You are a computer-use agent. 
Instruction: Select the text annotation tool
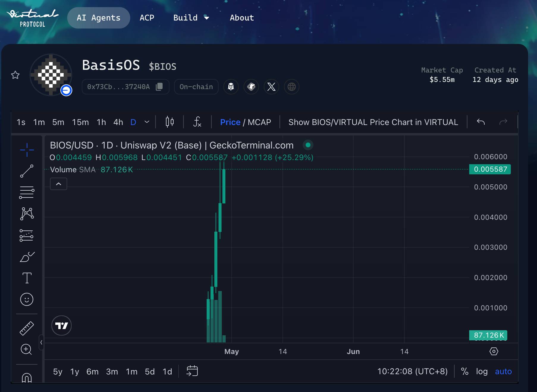click(27, 278)
